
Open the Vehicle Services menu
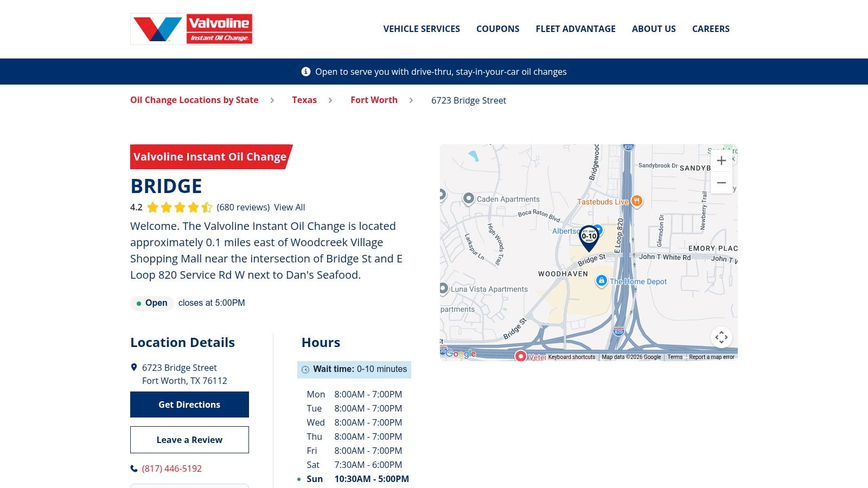422,29
